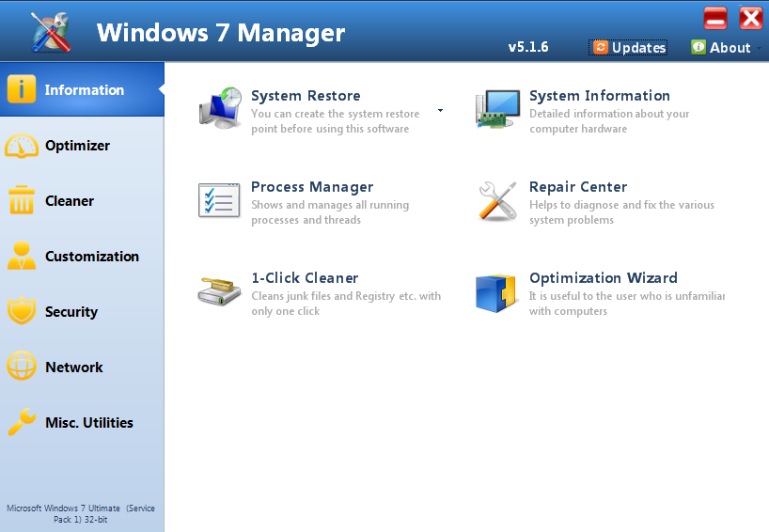Check for Updates button
Screen dimensions: 769x532
pos(629,47)
